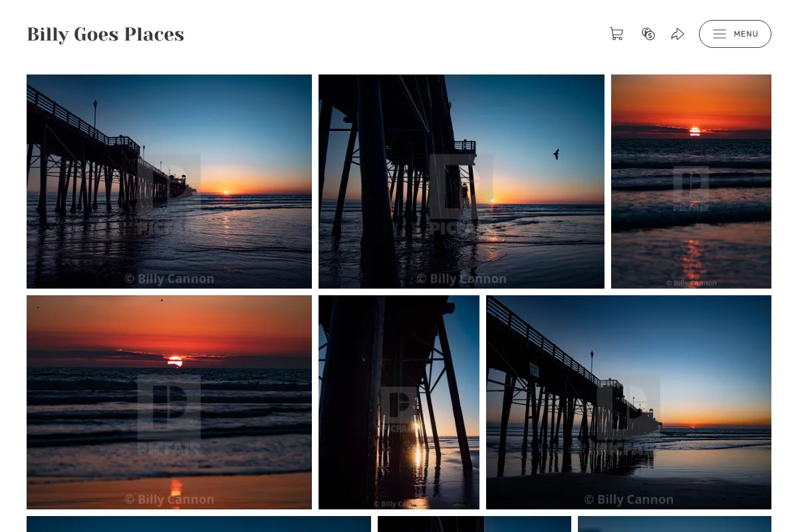Open the narrow pier pilings sun reflection photo
798x532 pixels.
(x=399, y=402)
